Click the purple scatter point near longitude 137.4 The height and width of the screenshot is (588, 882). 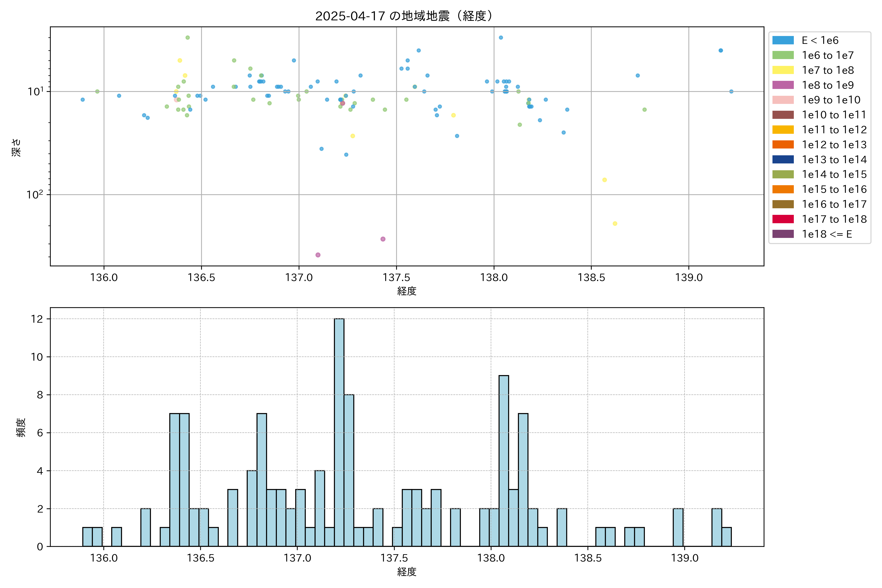383,239
